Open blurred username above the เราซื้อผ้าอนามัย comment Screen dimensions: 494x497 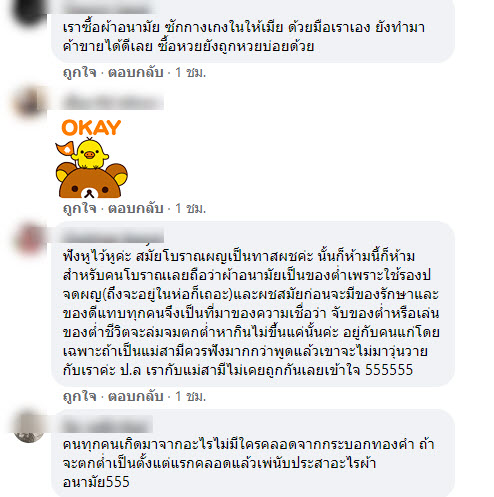[x=106, y=7]
